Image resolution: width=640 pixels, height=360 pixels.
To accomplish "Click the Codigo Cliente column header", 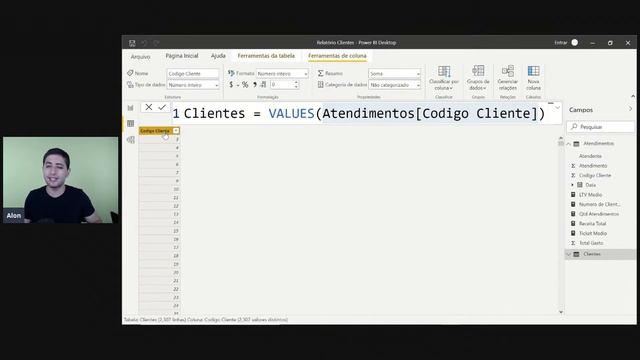I will pos(155,131).
